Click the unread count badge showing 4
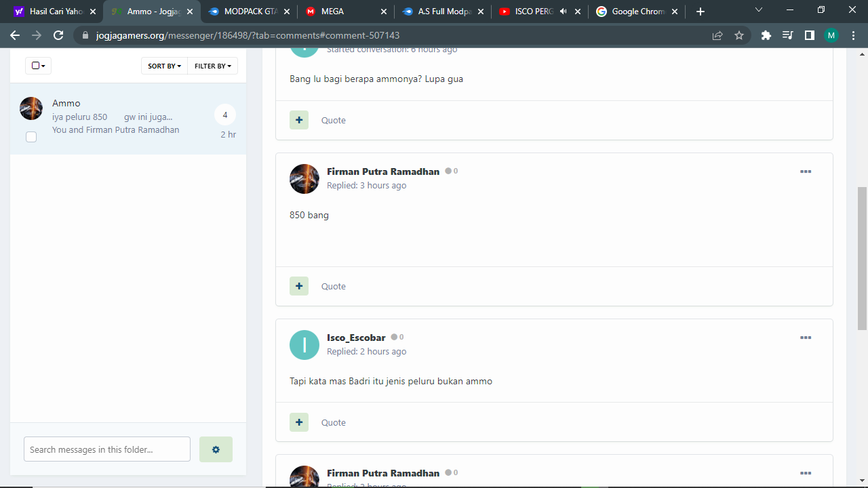Image resolution: width=868 pixels, height=488 pixels. (225, 115)
